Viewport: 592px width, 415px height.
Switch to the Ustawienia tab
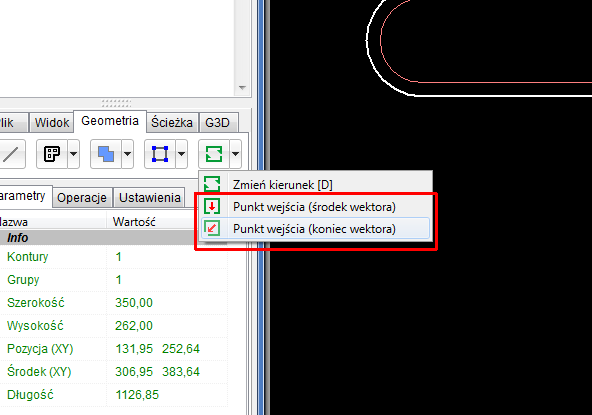tap(150, 197)
